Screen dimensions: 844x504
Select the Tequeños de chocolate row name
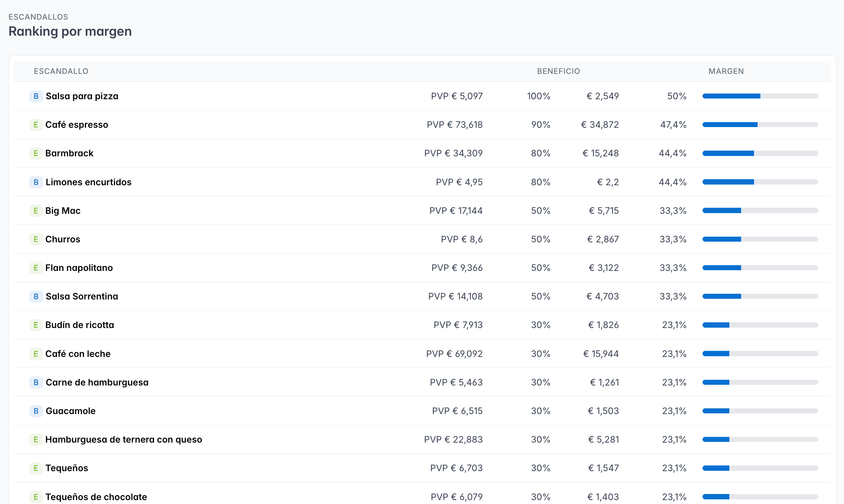coord(96,497)
